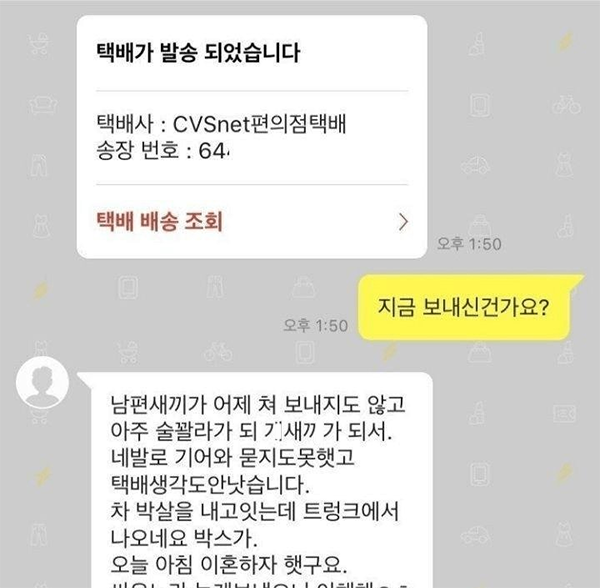600x588 pixels.
Task: Click the yellow lightning bolt below yellow bubble
Action: pos(390,352)
